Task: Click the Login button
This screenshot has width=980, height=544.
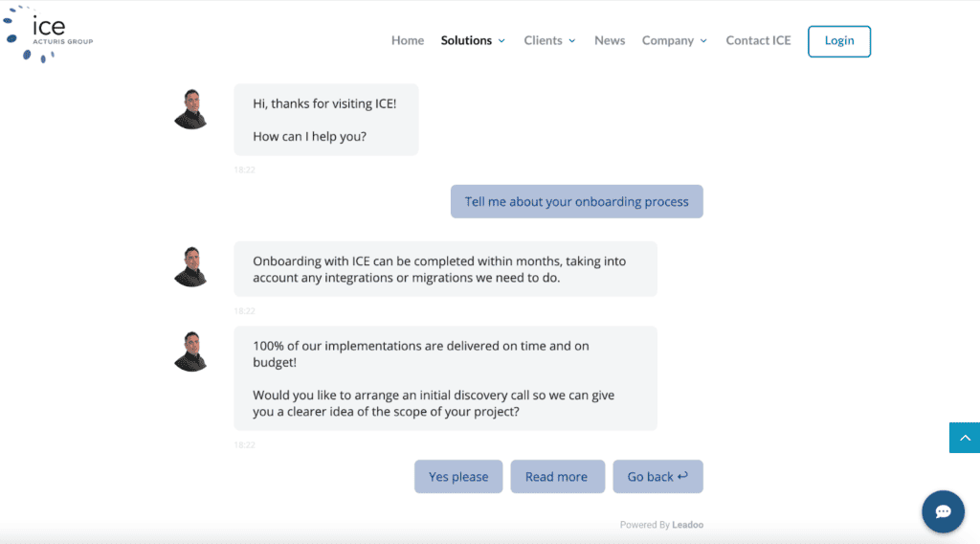Action: point(839,41)
